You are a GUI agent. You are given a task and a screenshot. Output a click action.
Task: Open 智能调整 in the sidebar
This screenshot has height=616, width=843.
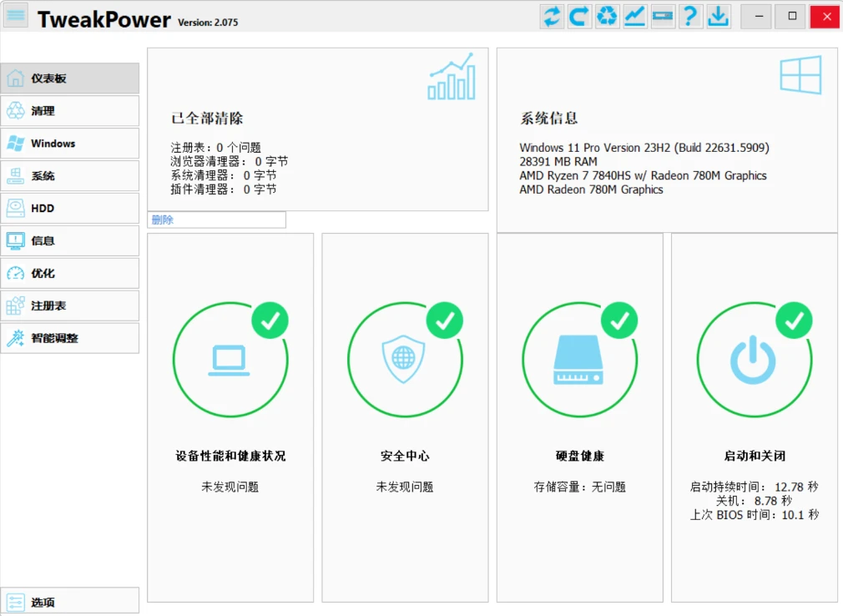pos(70,339)
